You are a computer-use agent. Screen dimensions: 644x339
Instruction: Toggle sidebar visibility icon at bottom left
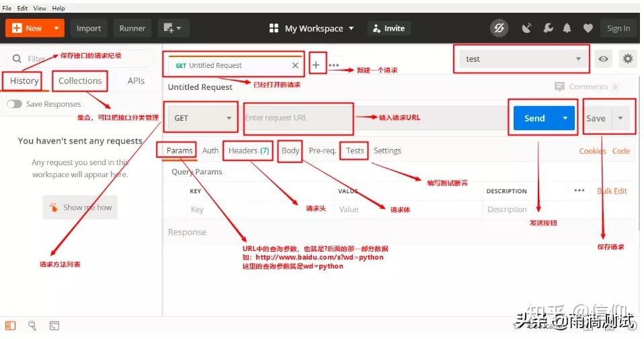click(x=10, y=326)
